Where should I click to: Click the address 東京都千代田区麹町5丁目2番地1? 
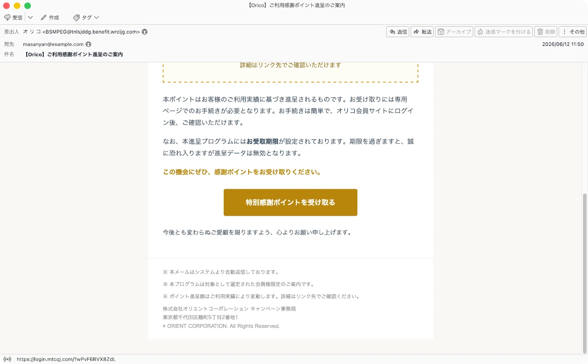pos(200,317)
